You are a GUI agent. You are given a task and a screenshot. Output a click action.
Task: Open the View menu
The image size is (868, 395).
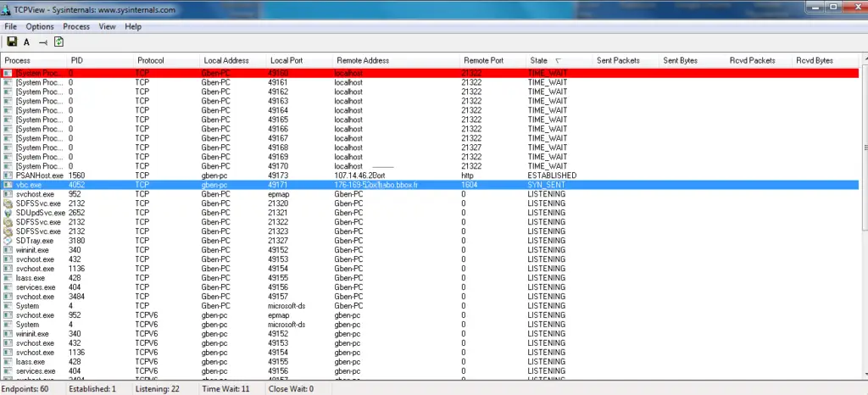[x=108, y=26]
